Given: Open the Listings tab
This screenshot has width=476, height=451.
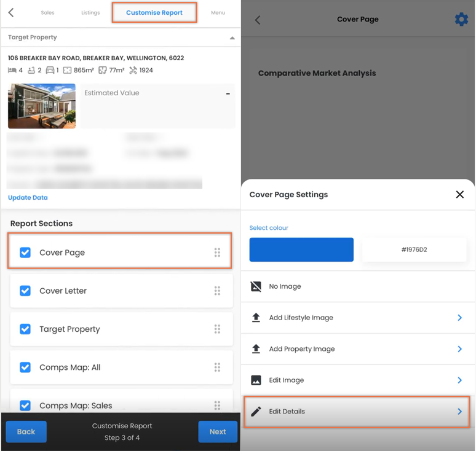Looking at the screenshot, I should tap(90, 13).
